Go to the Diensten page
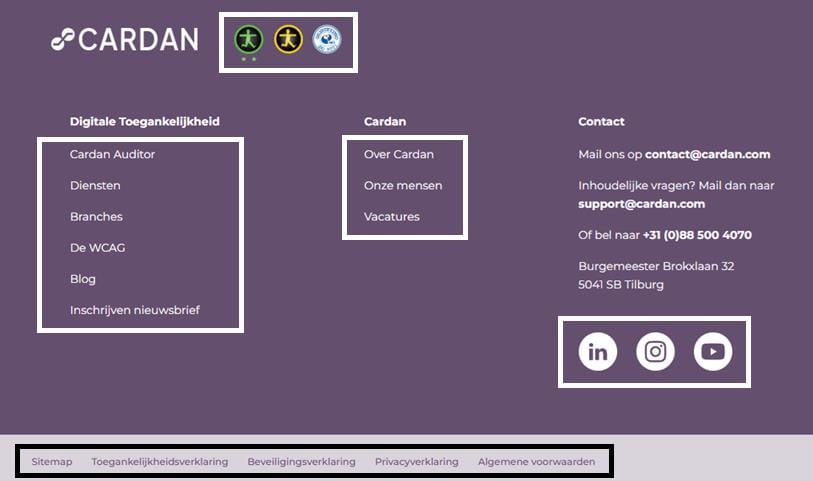The width and height of the screenshot is (813, 481). pyautogui.click(x=95, y=186)
